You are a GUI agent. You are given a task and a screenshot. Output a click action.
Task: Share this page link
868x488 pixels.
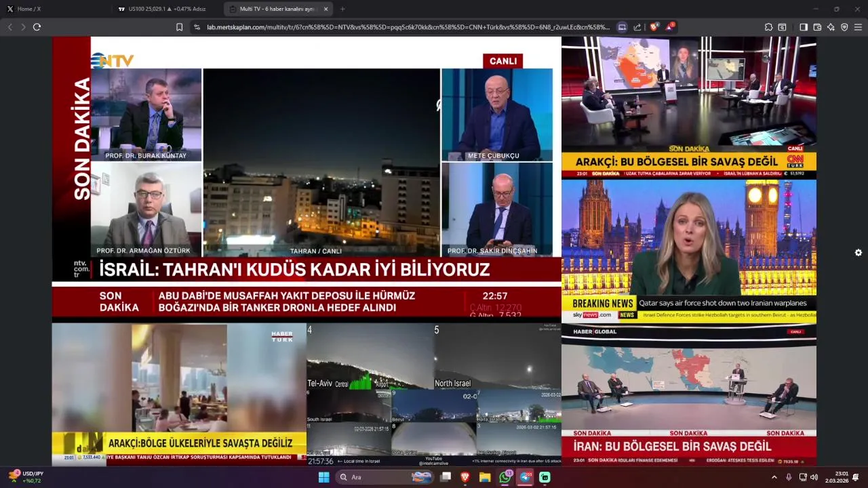pyautogui.click(x=637, y=27)
